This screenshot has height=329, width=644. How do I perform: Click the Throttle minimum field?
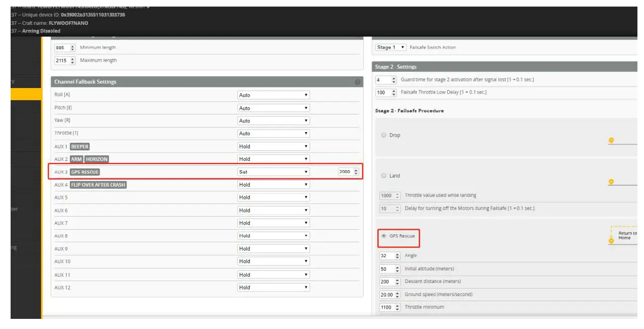390,307
